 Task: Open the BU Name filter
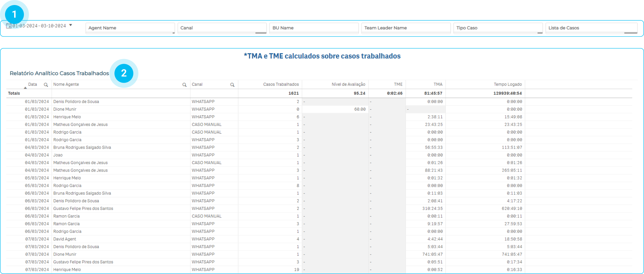click(x=314, y=28)
